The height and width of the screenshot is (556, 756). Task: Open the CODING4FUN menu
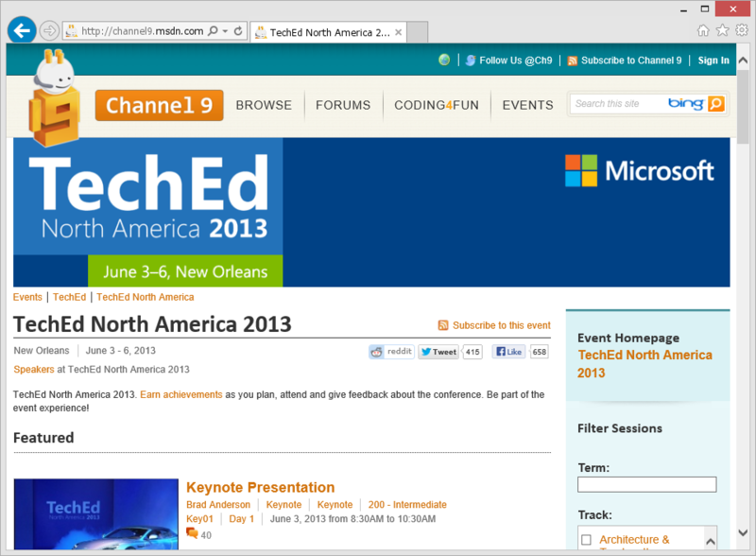point(437,105)
